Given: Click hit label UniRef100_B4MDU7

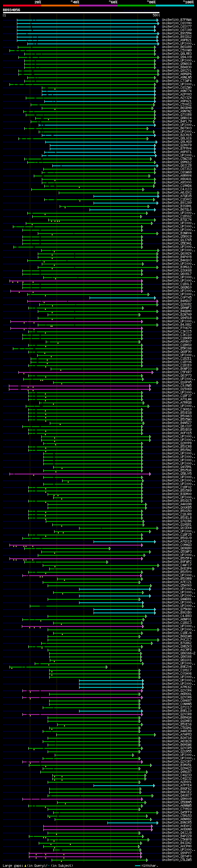Looking at the screenshot, I should (177, 301).
